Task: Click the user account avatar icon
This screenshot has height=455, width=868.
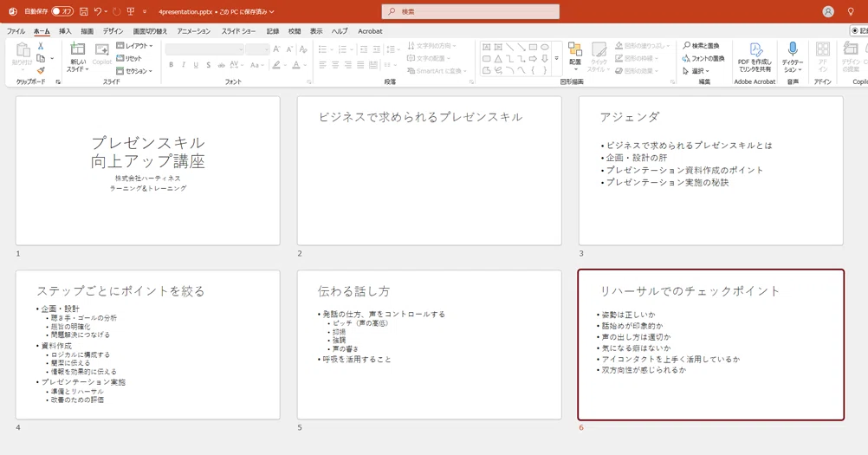Action: [x=828, y=11]
